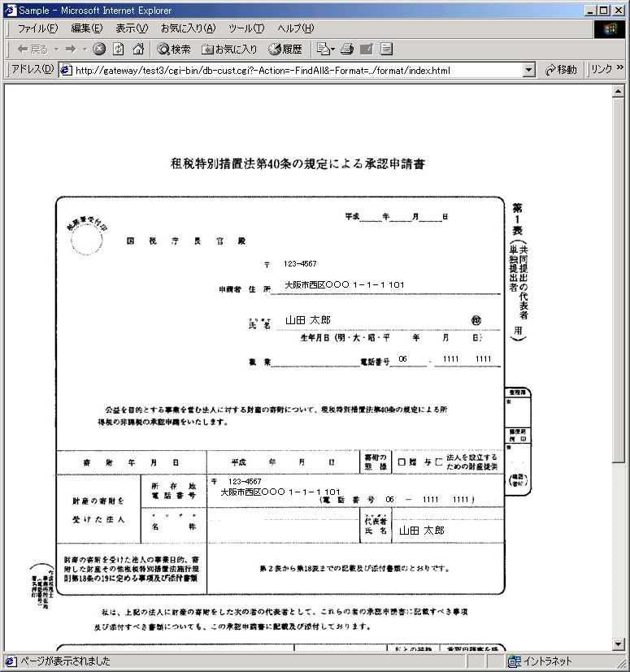Click the applicant address 大阪市西区 line

(x=345, y=284)
